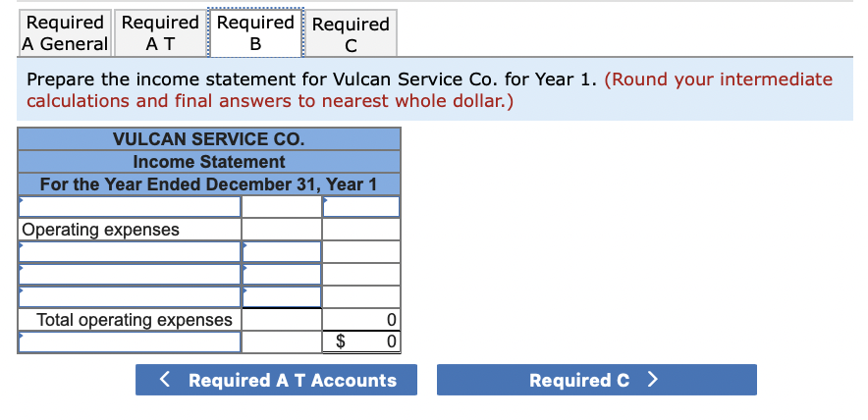Open third operating expense name dropdown
This screenshot has width=868, height=420.
click(x=130, y=297)
